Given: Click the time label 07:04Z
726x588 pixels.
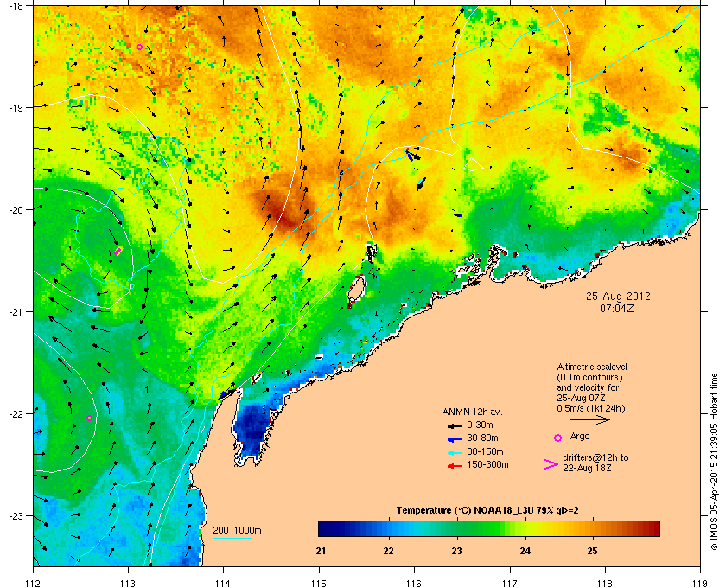Looking at the screenshot, I should tap(617, 308).
